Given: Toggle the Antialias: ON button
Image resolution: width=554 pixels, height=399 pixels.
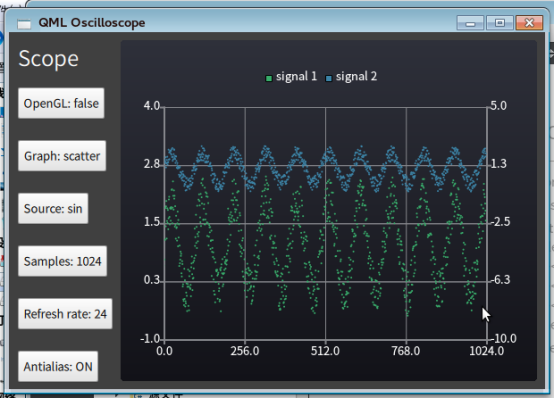Looking at the screenshot, I should click(58, 366).
